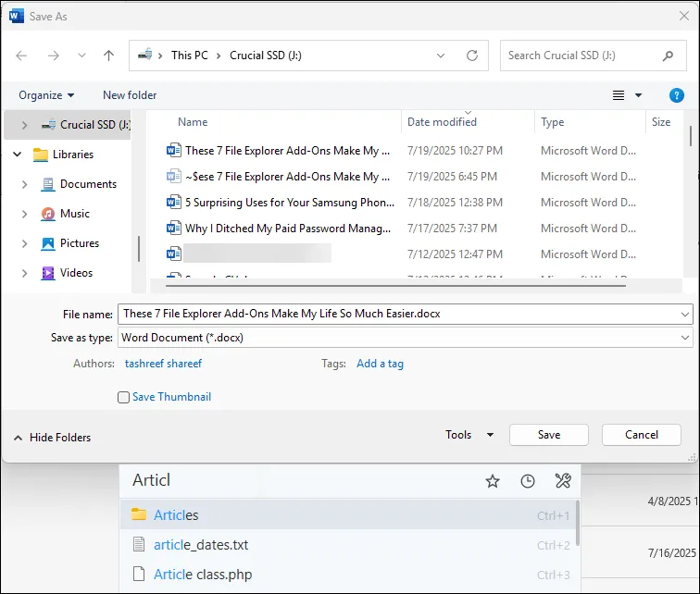The height and width of the screenshot is (594, 700).
Task: Sort files by Date modified column
Action: pos(442,122)
